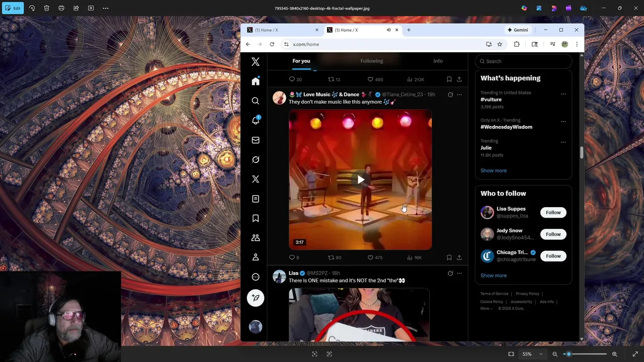Open Notifications bell in the X sidebar

tap(256, 121)
